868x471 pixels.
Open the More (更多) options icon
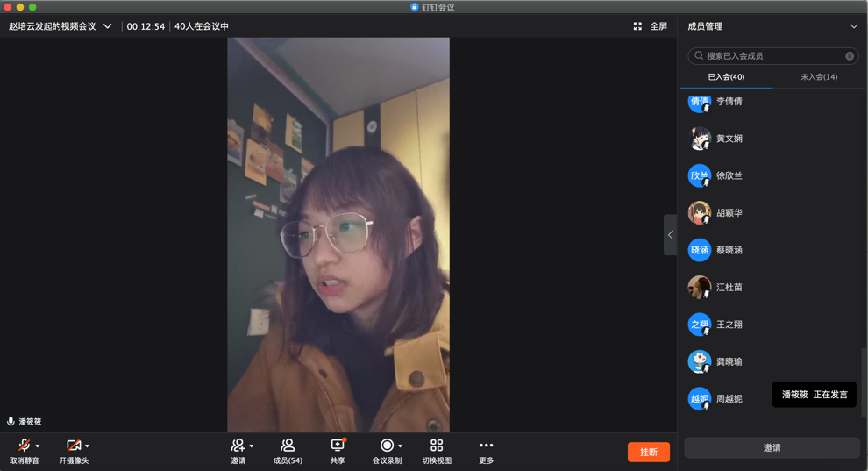coord(486,446)
